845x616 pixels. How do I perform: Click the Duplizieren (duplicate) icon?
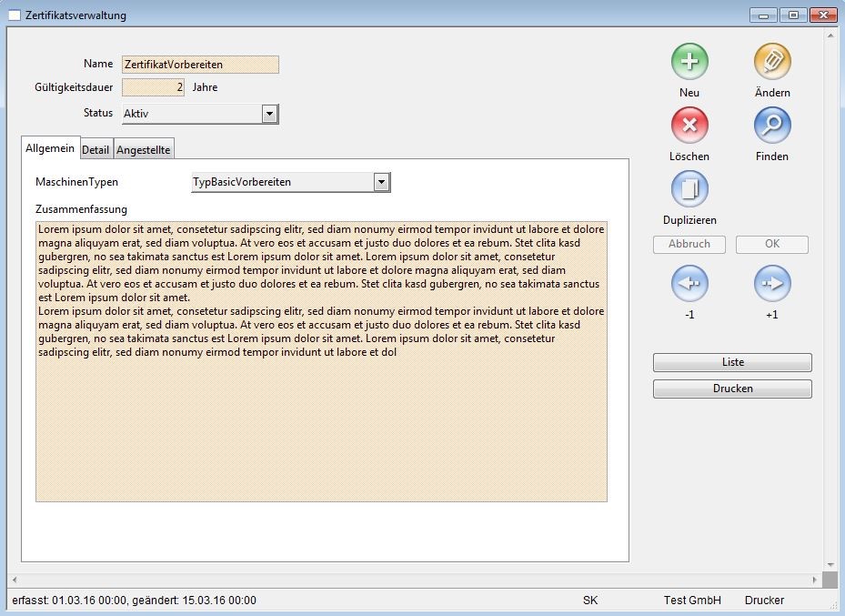(689, 189)
